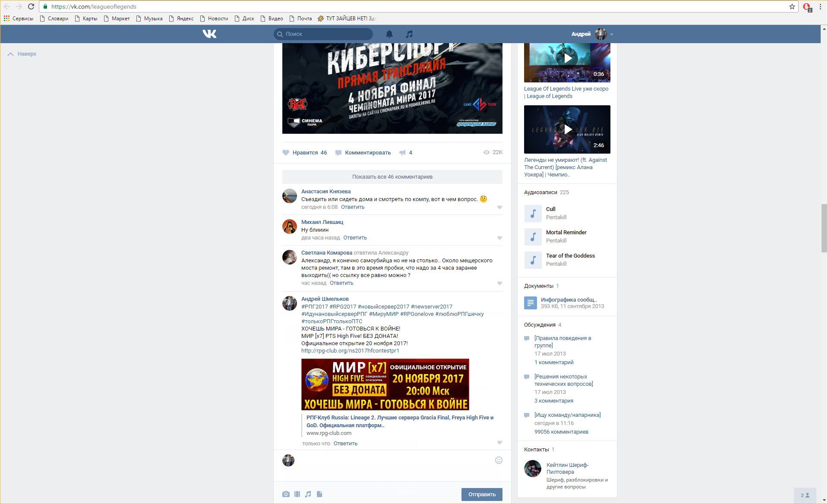Open the VK logo home page

(209, 34)
